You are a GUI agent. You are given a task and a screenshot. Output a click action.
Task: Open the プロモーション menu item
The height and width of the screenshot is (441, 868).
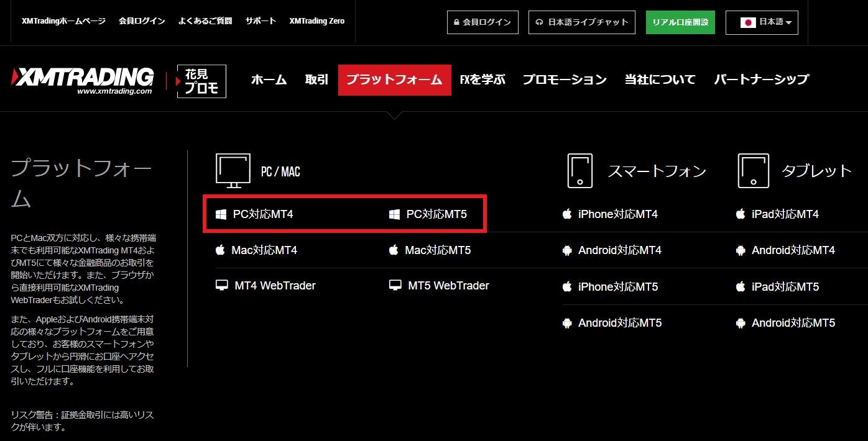click(x=564, y=80)
